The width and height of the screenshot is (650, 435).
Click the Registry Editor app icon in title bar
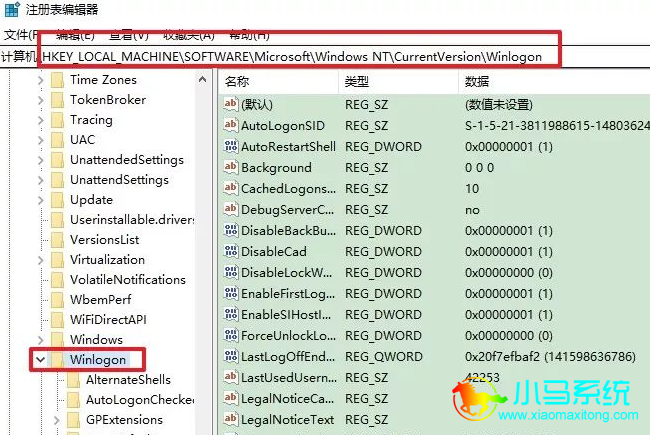(12, 9)
